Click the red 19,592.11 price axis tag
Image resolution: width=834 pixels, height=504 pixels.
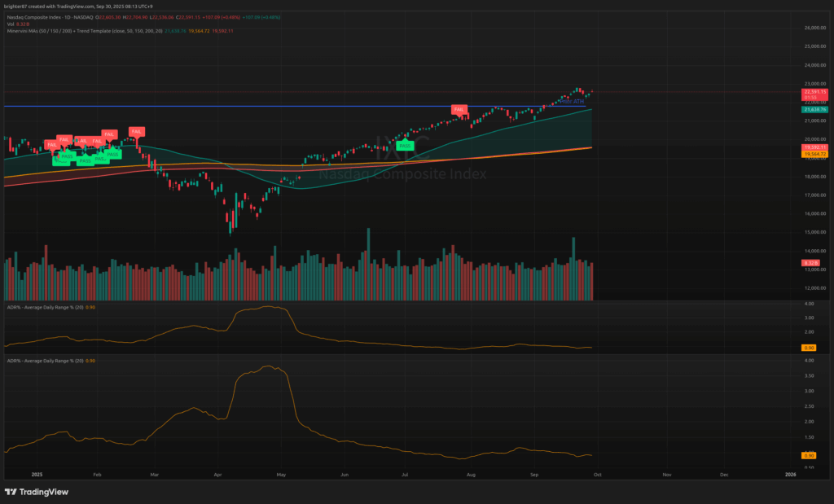pyautogui.click(x=814, y=147)
